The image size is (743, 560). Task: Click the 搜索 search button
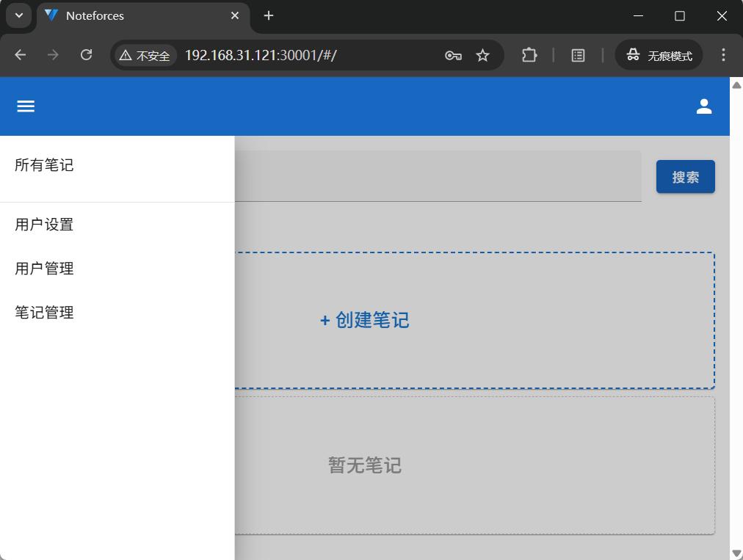click(685, 177)
